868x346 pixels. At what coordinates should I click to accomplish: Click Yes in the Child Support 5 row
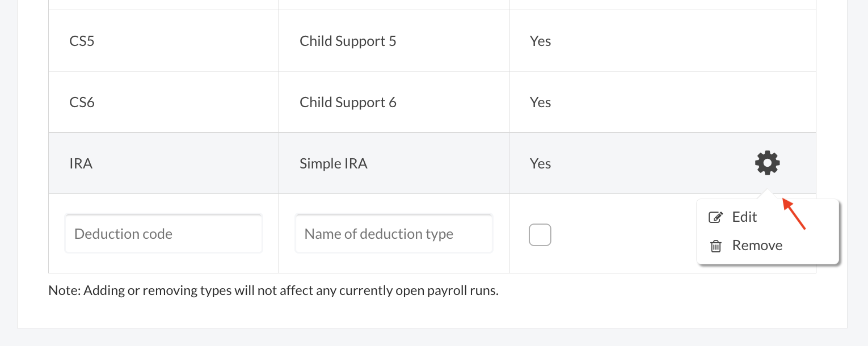pos(540,41)
